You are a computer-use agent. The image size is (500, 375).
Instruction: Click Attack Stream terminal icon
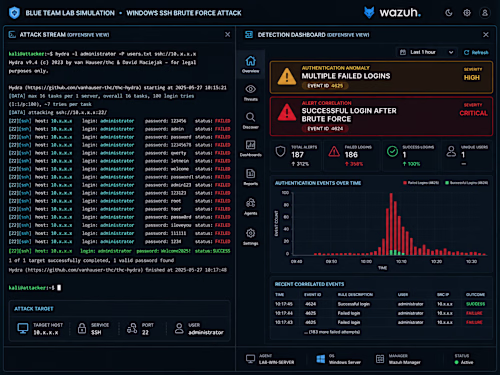click(12, 34)
